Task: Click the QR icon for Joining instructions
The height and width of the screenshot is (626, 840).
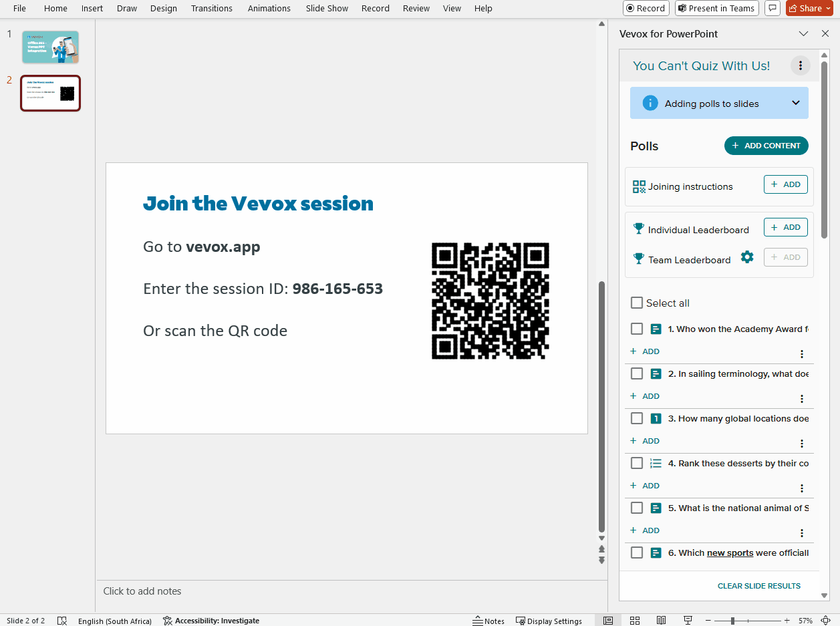Action: tap(639, 187)
